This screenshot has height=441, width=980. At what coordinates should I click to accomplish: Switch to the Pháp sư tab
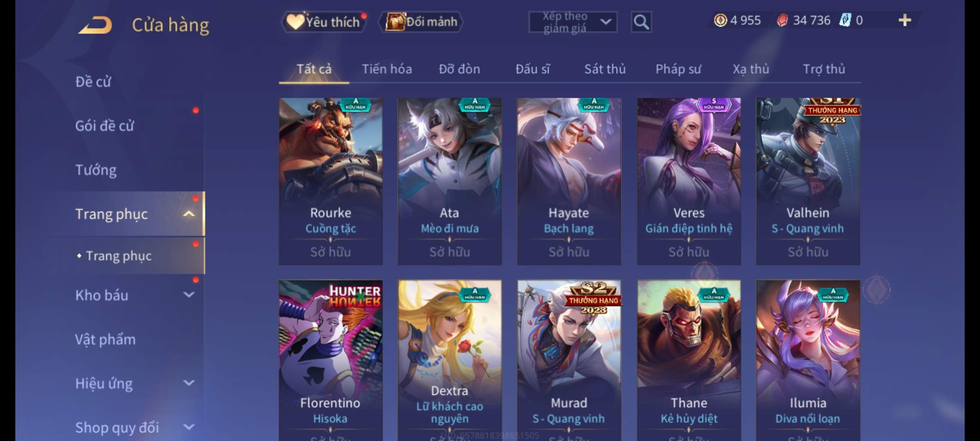(x=678, y=69)
